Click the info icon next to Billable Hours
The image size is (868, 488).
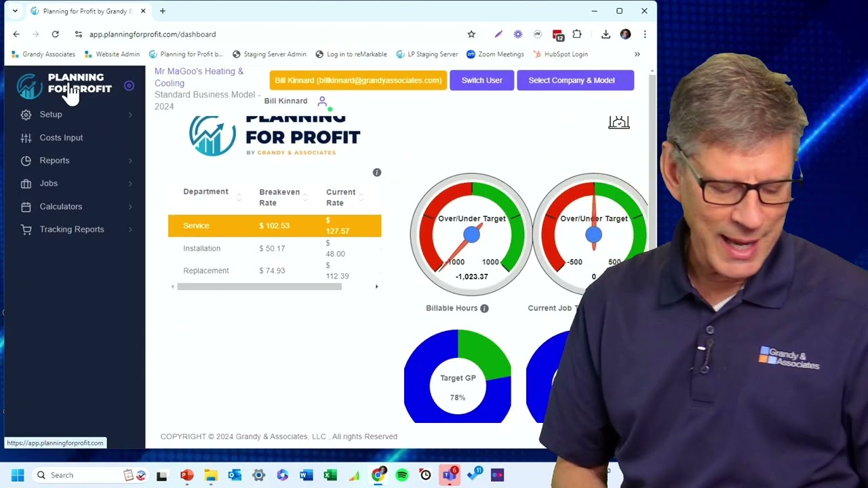[484, 308]
